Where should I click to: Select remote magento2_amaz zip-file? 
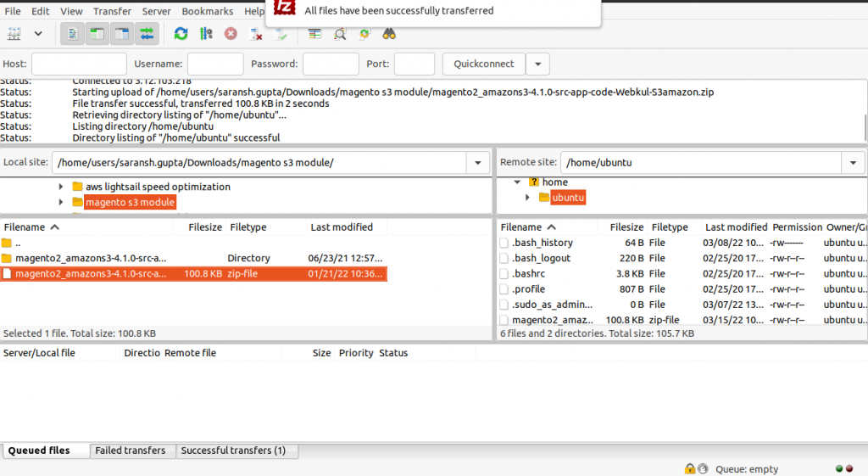(x=682, y=320)
